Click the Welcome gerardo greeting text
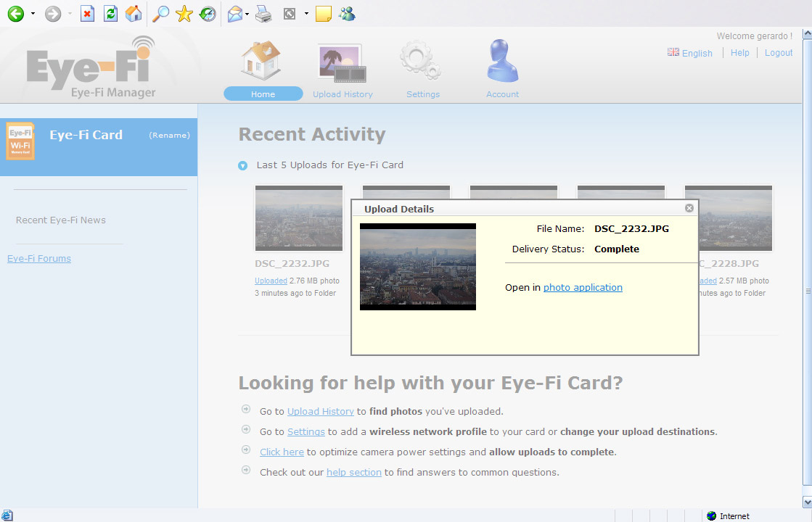The width and height of the screenshot is (812, 522). tap(755, 36)
